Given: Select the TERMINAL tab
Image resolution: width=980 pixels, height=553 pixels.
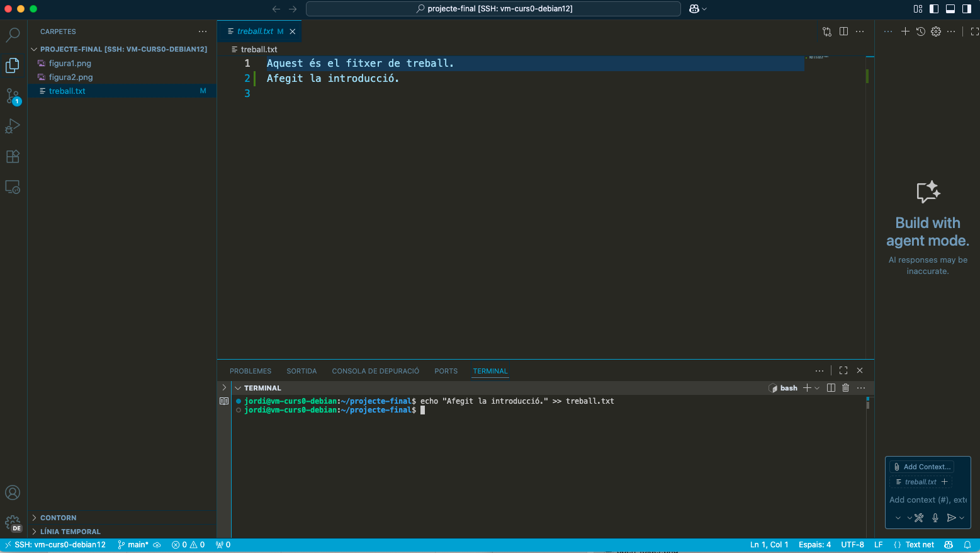Looking at the screenshot, I should tap(490, 371).
